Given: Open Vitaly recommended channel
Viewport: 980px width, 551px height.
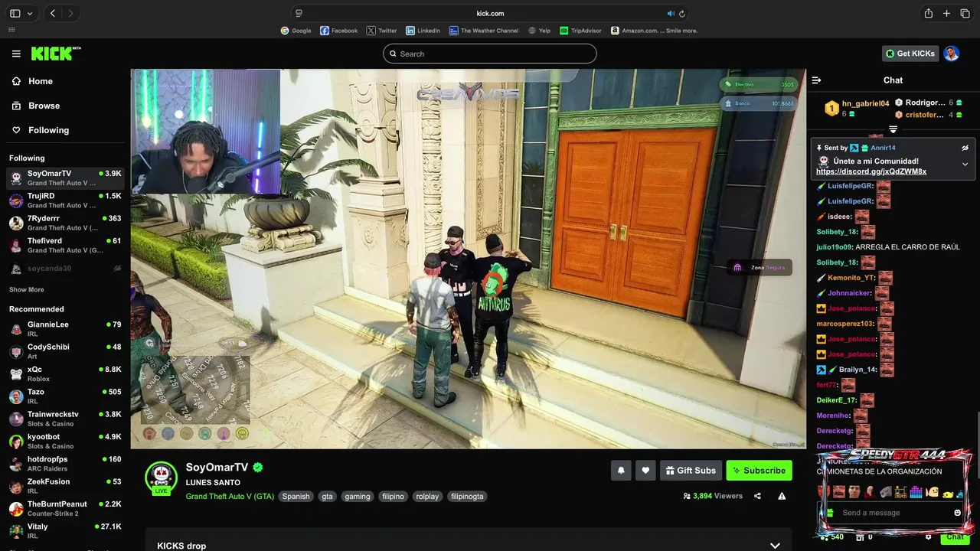Looking at the screenshot, I should click(x=65, y=530).
